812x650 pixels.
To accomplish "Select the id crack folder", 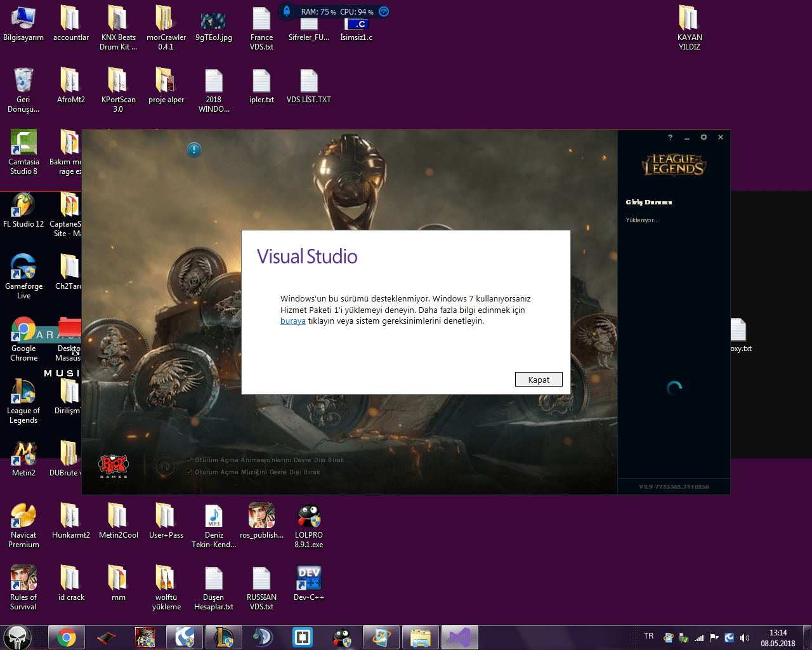I will (x=71, y=583).
